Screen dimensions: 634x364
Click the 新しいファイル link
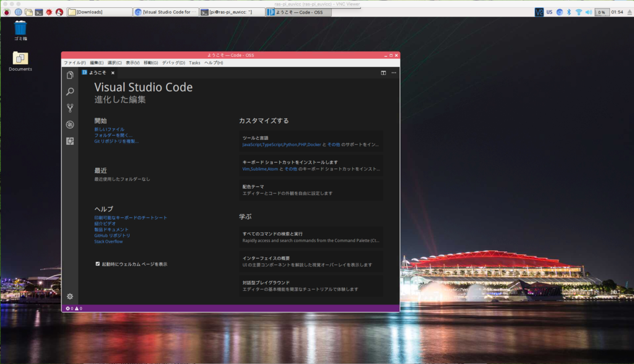(109, 129)
